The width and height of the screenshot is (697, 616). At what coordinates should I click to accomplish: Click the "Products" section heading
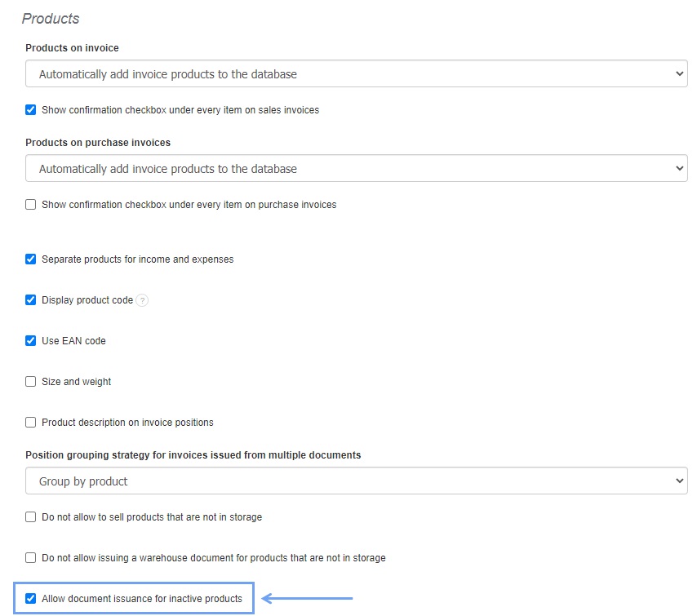tap(51, 18)
